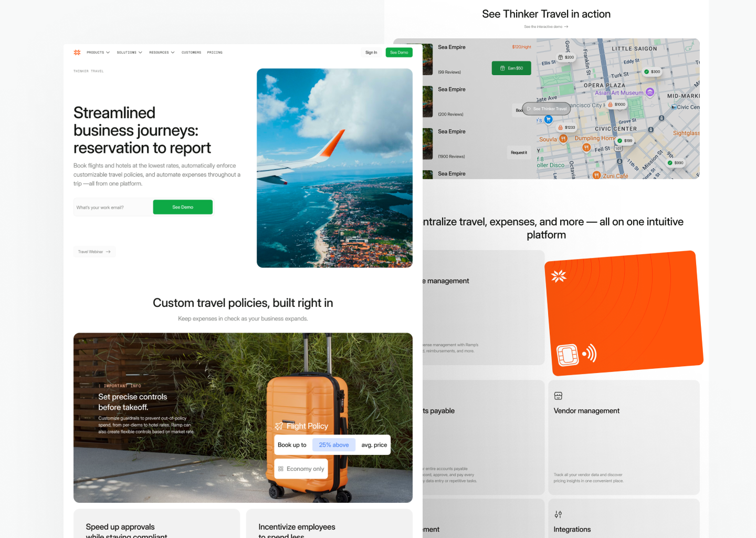Click the Integrations sliders icon
Viewport: 756px width, 538px height.
[x=558, y=514]
